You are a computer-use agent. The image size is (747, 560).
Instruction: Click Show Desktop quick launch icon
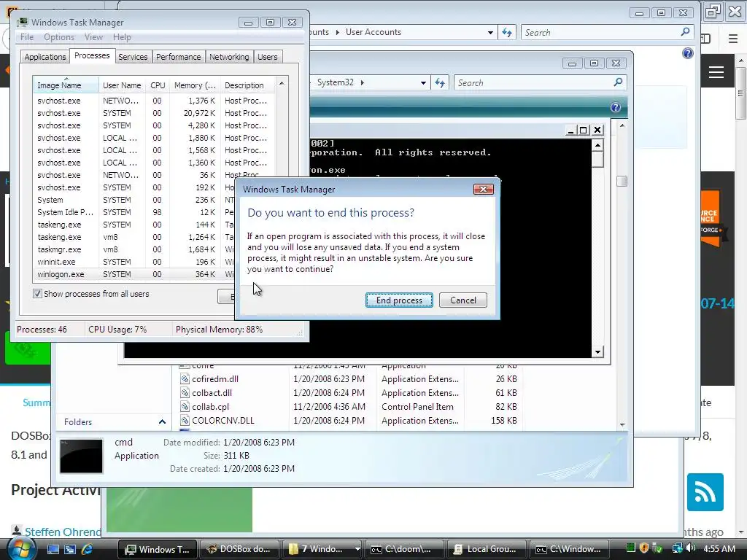pyautogui.click(x=53, y=550)
